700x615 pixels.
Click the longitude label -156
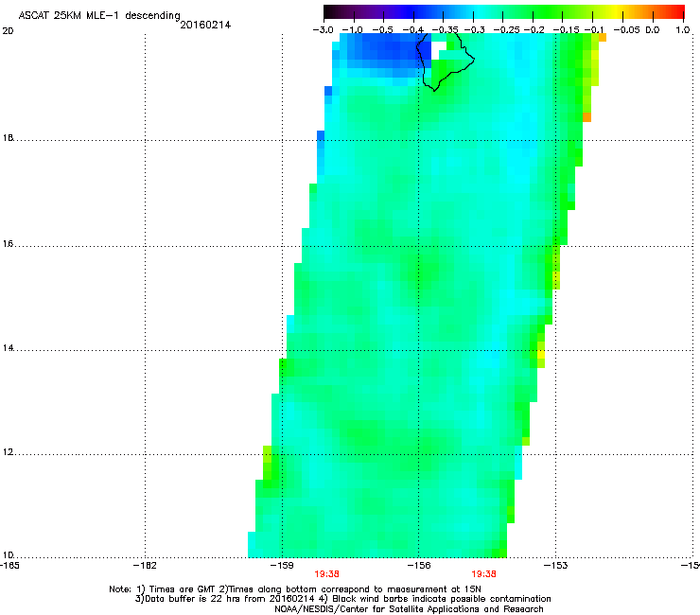click(x=419, y=566)
